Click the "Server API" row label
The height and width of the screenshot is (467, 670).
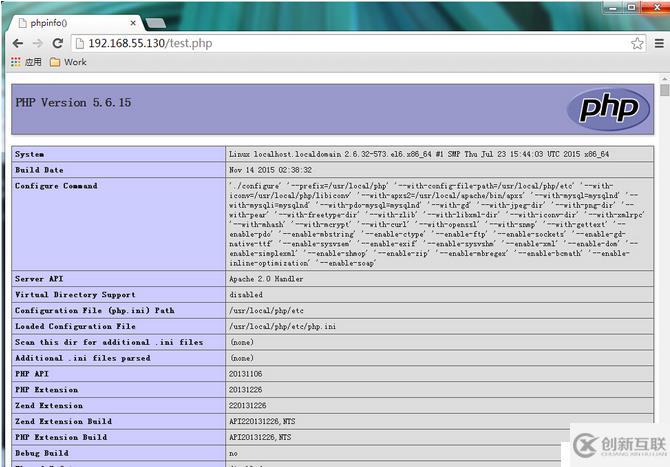[39, 279]
